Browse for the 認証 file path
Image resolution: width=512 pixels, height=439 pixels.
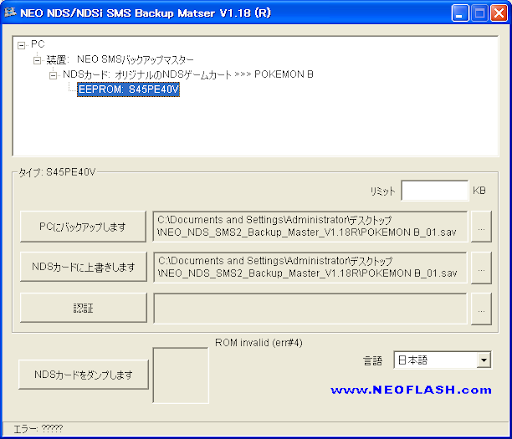481,309
